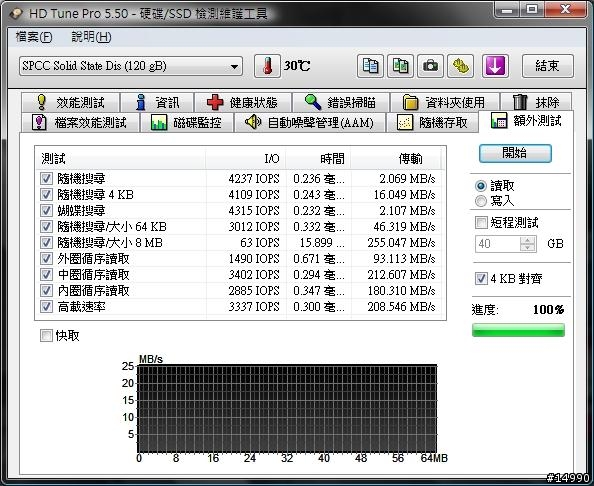Click the burst rate graph area
Screen dimensions: 594x486
tap(287, 408)
